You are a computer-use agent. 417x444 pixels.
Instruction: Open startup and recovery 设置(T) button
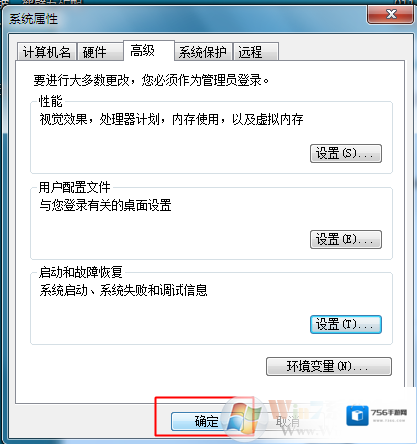tap(346, 324)
